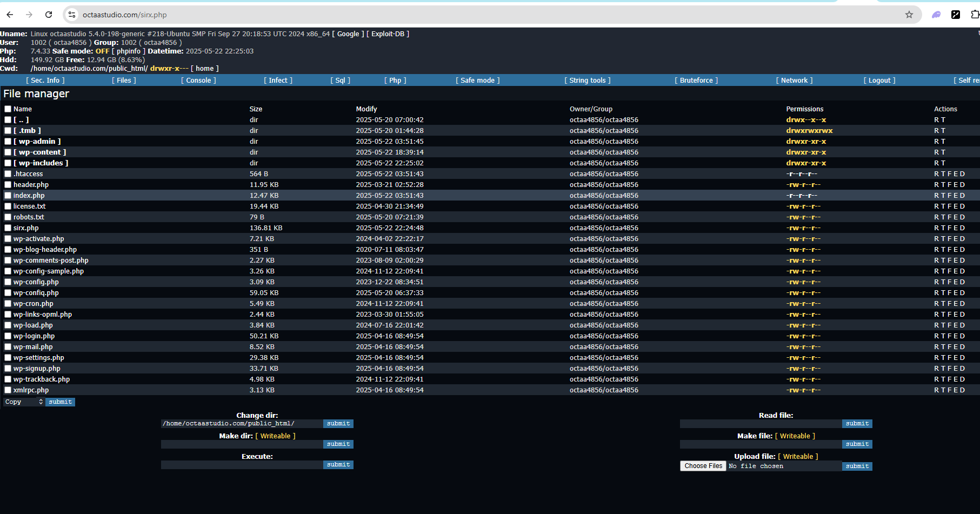Open the Php menu item

point(395,80)
